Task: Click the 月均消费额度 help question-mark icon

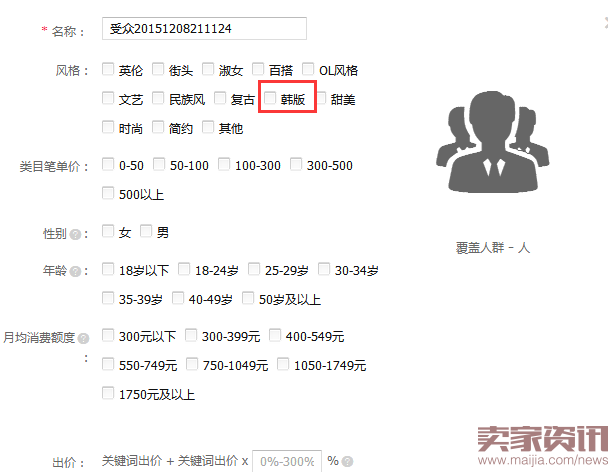Action: tap(83, 339)
